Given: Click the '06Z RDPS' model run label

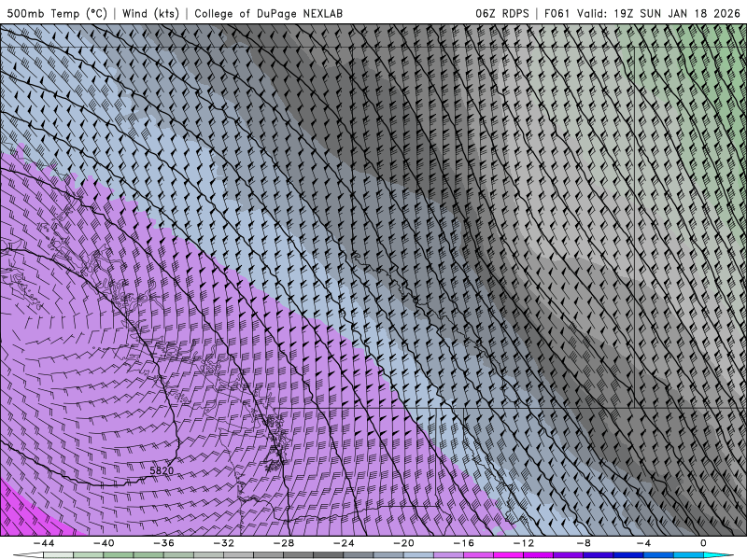Looking at the screenshot, I should [501, 13].
